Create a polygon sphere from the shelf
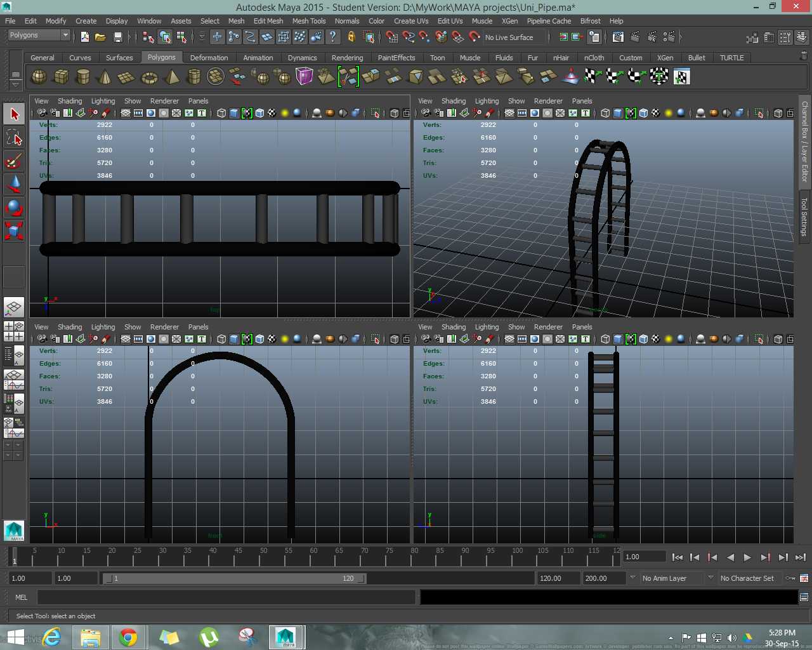Screen dimensions: 812x650 39,77
